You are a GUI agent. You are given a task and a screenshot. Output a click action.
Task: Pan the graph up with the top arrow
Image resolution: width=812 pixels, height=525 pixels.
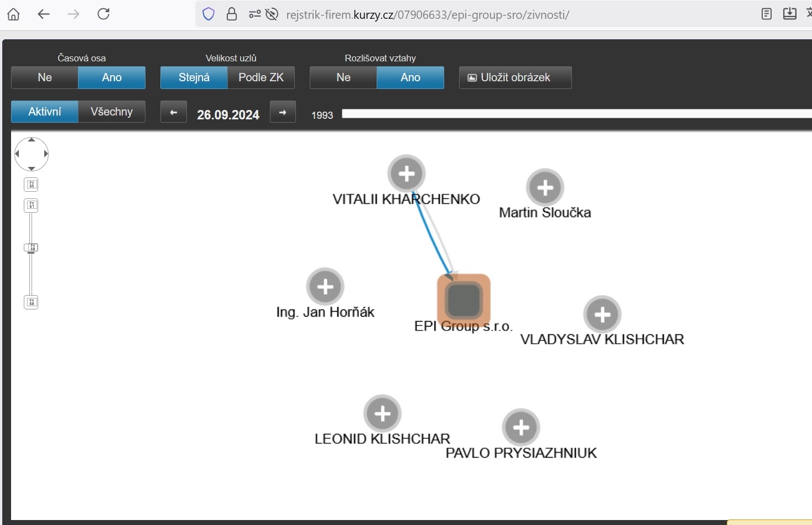(x=32, y=140)
